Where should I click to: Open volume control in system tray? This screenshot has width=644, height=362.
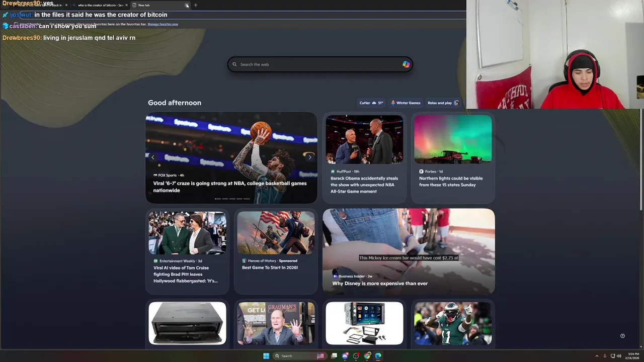[619, 356]
